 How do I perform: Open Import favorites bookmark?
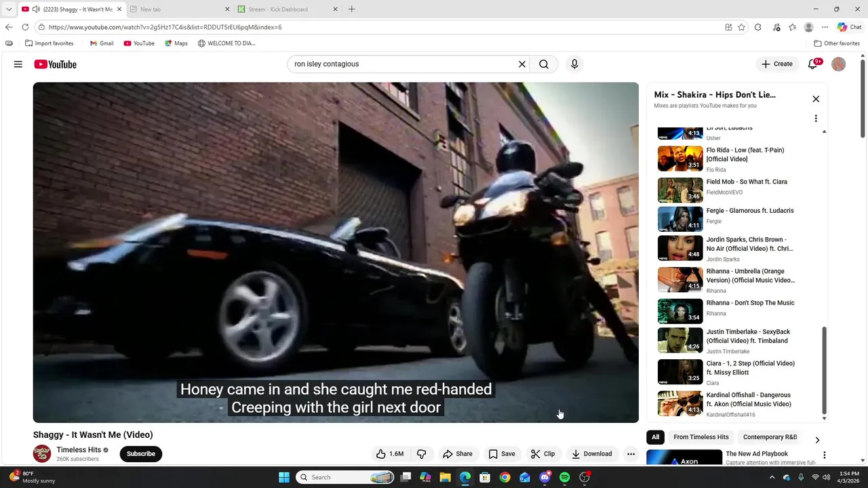49,43
